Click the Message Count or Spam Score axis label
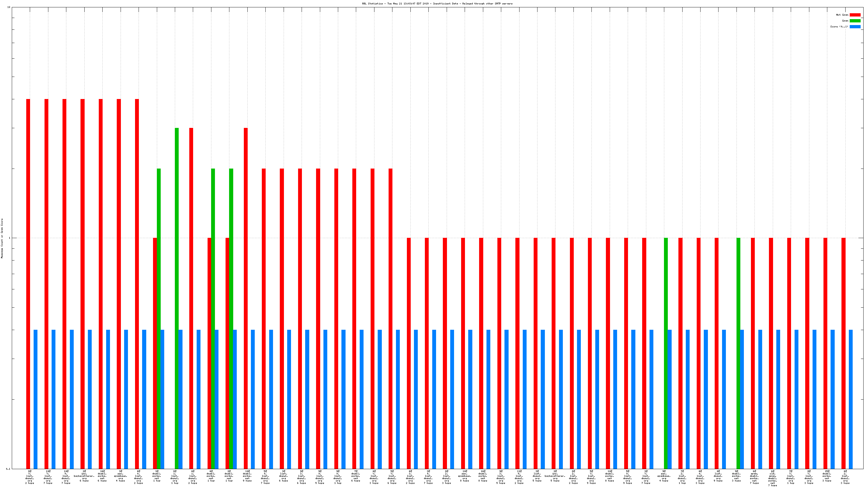This screenshot has width=868, height=488. click(x=2, y=238)
